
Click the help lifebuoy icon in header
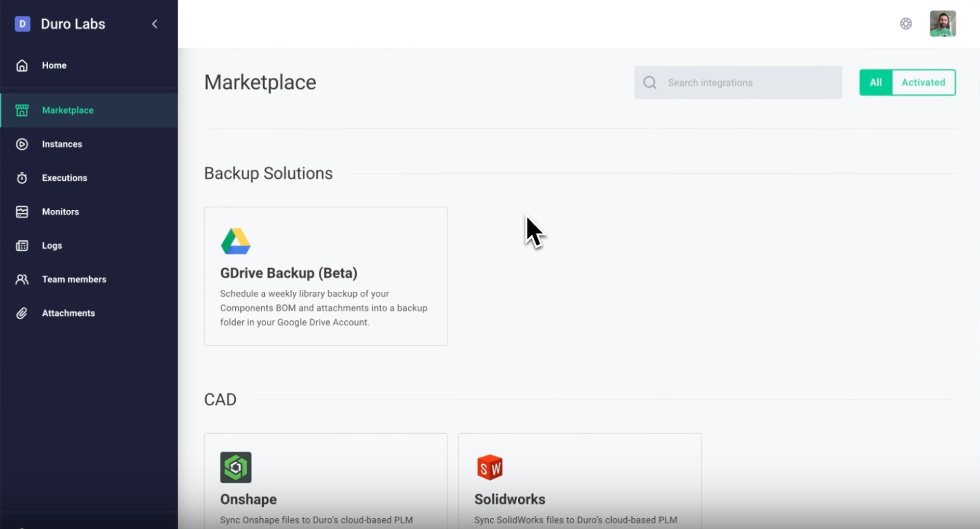[906, 24]
